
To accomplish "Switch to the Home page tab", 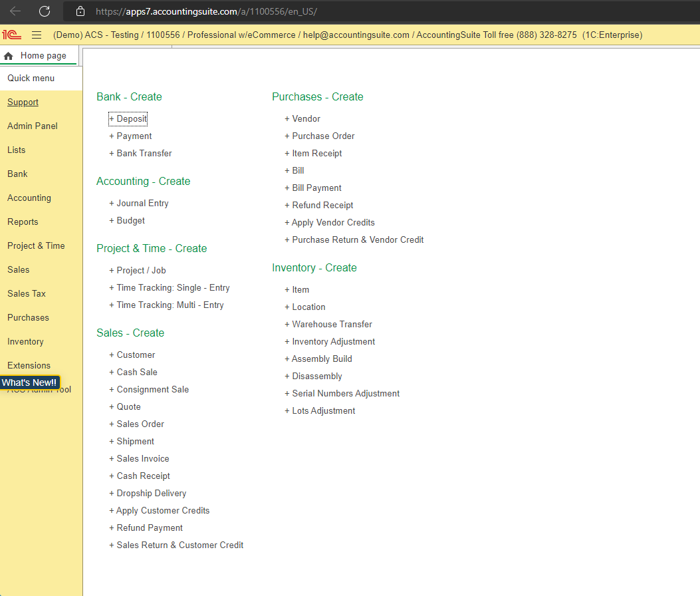I will (x=39, y=56).
